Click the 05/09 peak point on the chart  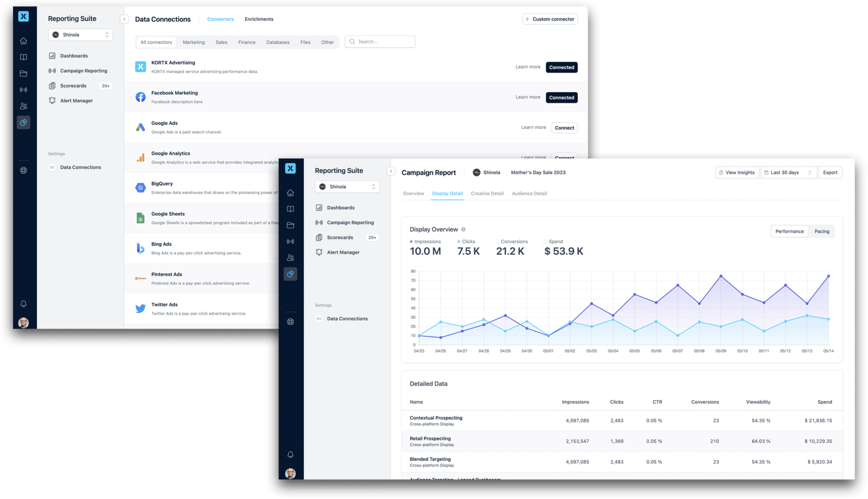click(721, 276)
